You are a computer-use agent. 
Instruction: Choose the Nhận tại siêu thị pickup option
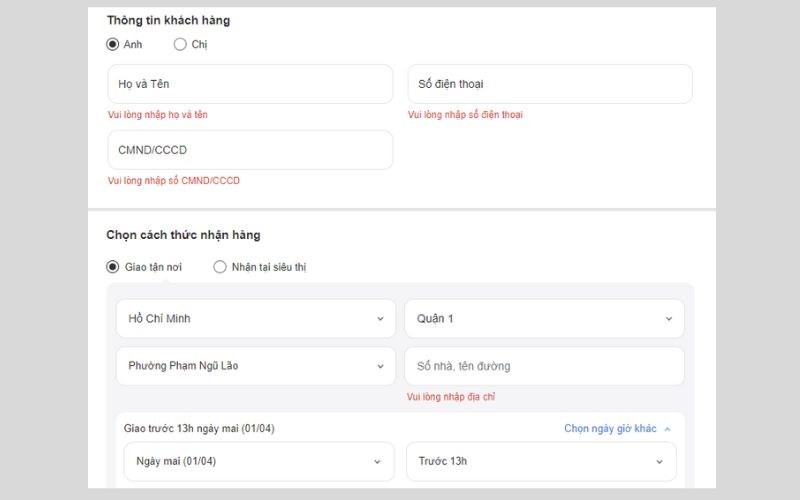[220, 267]
